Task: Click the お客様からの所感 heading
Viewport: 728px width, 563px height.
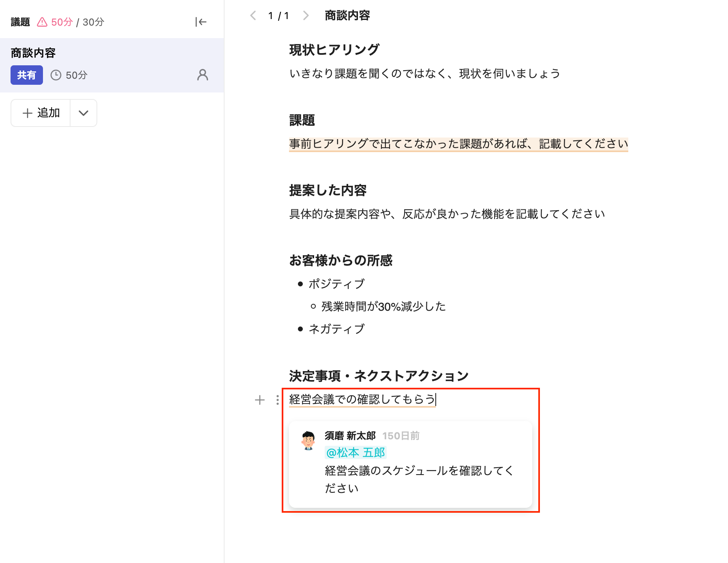Action: [341, 260]
